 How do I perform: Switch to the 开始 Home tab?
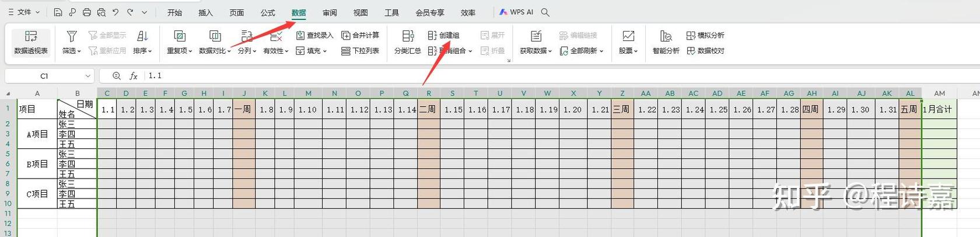(x=174, y=12)
